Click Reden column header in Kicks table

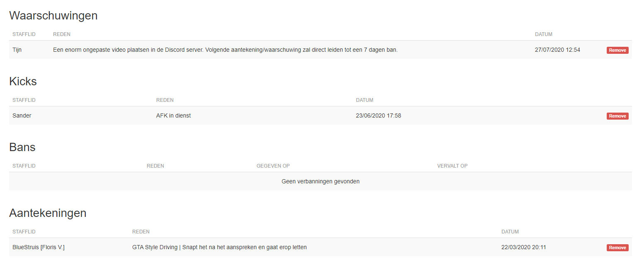click(x=165, y=100)
